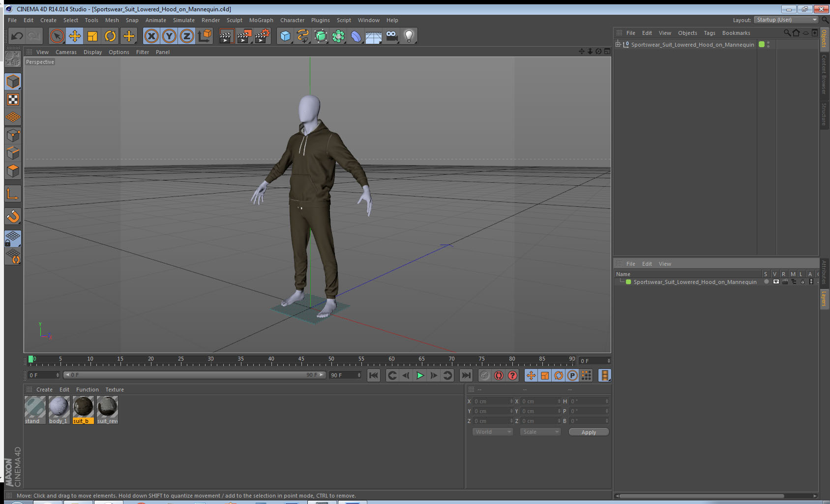
Task: Add a NURBS generator object
Action: pos(321,36)
